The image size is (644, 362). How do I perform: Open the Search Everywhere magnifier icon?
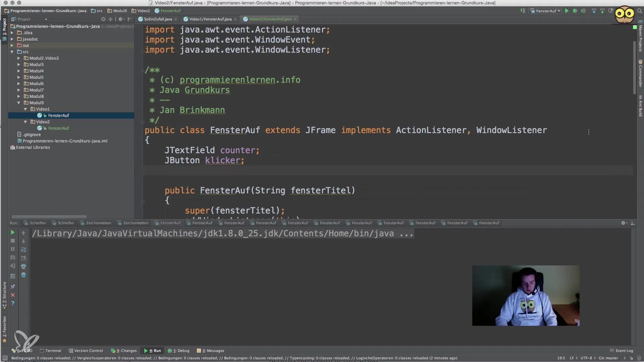(x=640, y=11)
